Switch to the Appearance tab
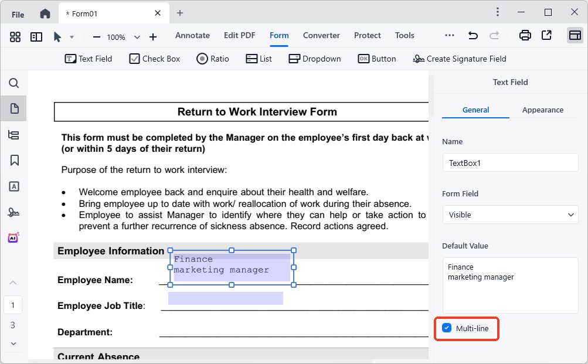The height and width of the screenshot is (364, 588). coord(542,110)
